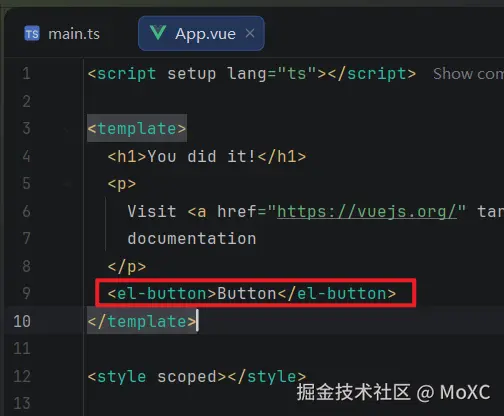This screenshot has width=504, height=416.
Task: Close the App.vue tab
Action: [250, 33]
